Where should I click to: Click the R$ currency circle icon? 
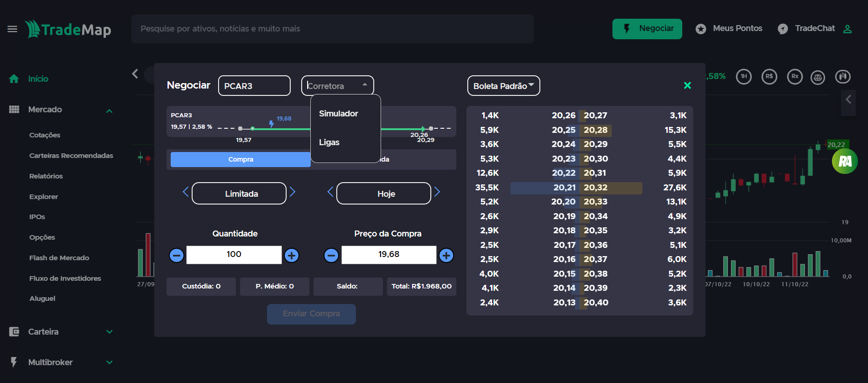769,77
